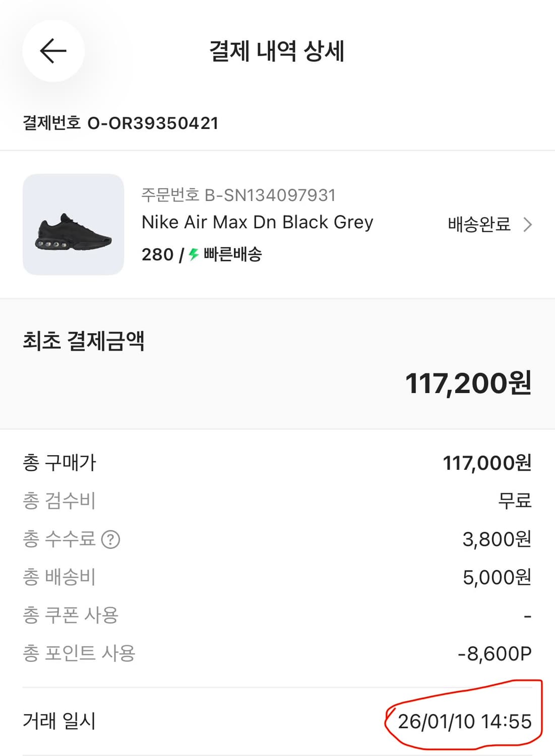Open the Nike shoe product thumbnail
555x756 pixels.
point(73,224)
